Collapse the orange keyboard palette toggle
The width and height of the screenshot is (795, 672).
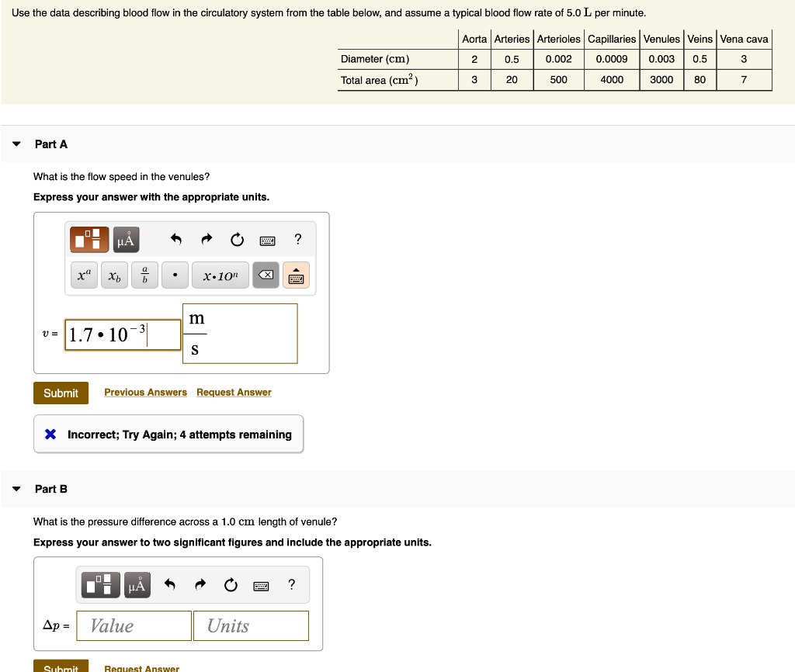(296, 275)
